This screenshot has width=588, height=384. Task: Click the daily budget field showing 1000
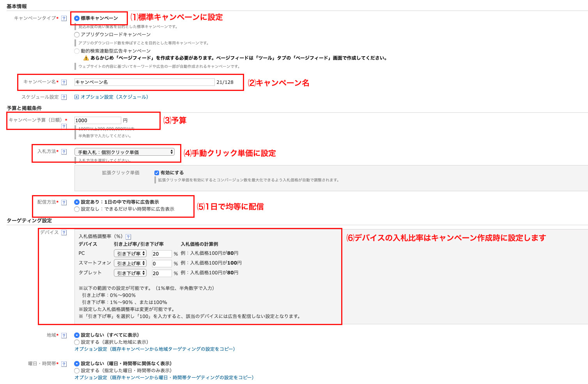[97, 121]
